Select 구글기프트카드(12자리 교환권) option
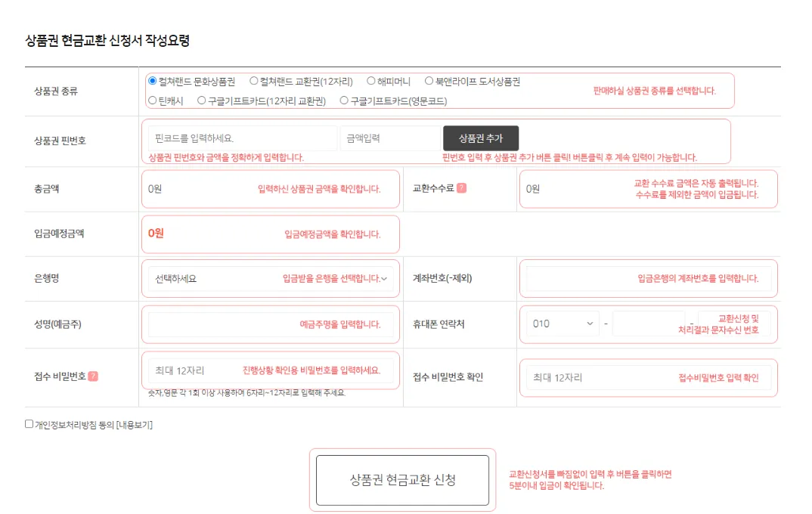Viewport: 812px width, 514px height. coord(202,100)
